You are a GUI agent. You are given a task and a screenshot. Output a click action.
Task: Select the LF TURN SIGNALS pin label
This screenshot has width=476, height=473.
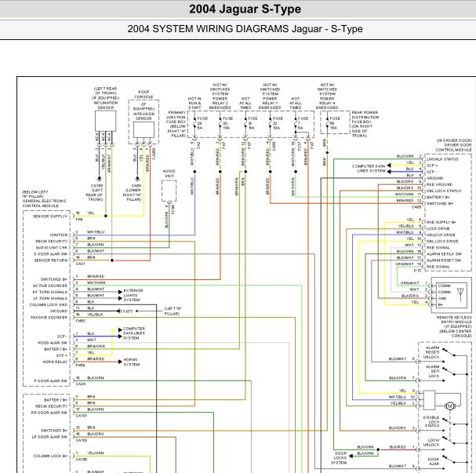50,298
